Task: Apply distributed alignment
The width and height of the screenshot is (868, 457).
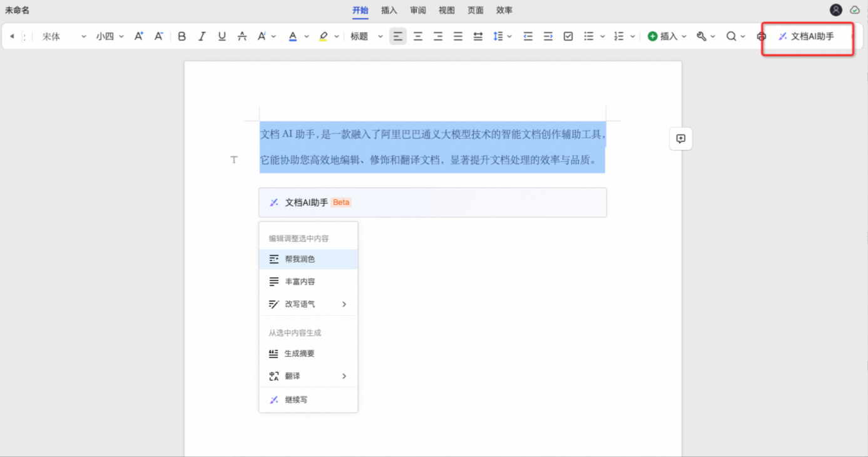Action: tap(478, 36)
